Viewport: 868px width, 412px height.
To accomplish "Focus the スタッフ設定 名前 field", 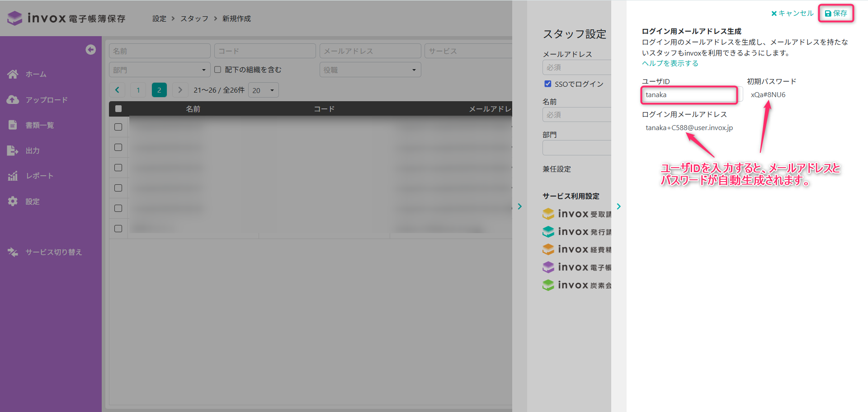I will tap(577, 115).
